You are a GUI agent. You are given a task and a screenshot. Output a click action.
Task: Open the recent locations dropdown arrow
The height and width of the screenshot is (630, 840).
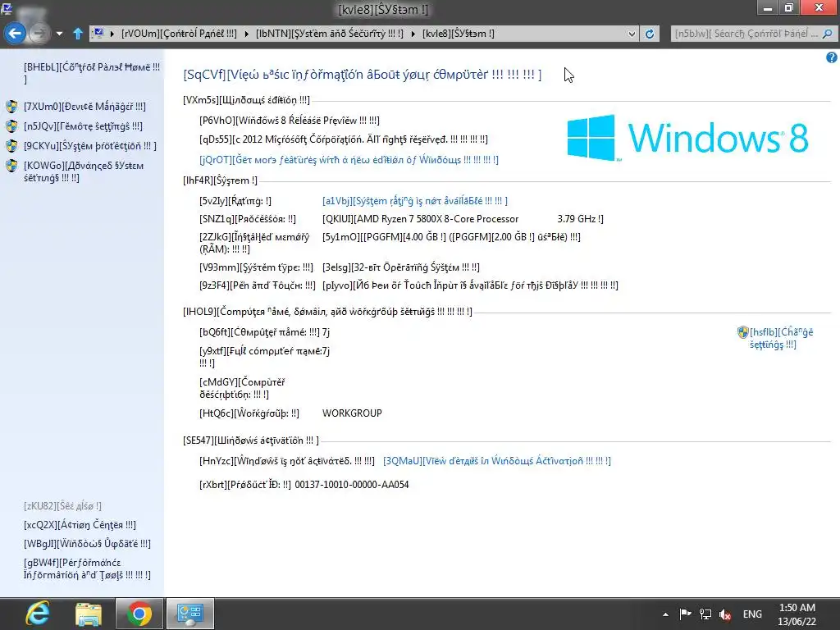point(59,33)
